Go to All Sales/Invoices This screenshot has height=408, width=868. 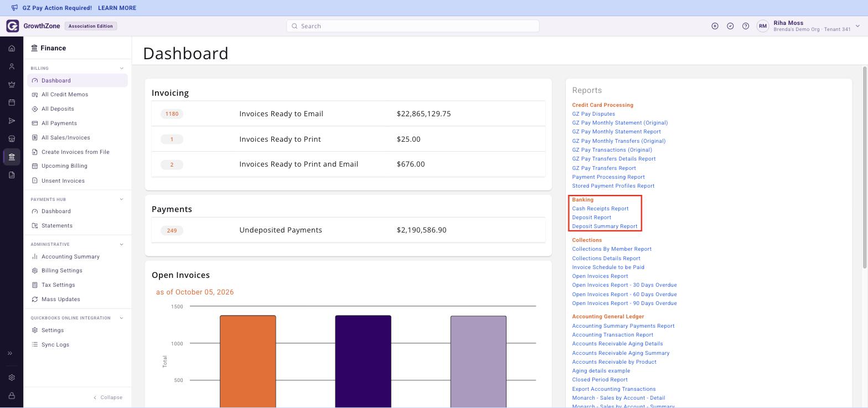tap(65, 138)
